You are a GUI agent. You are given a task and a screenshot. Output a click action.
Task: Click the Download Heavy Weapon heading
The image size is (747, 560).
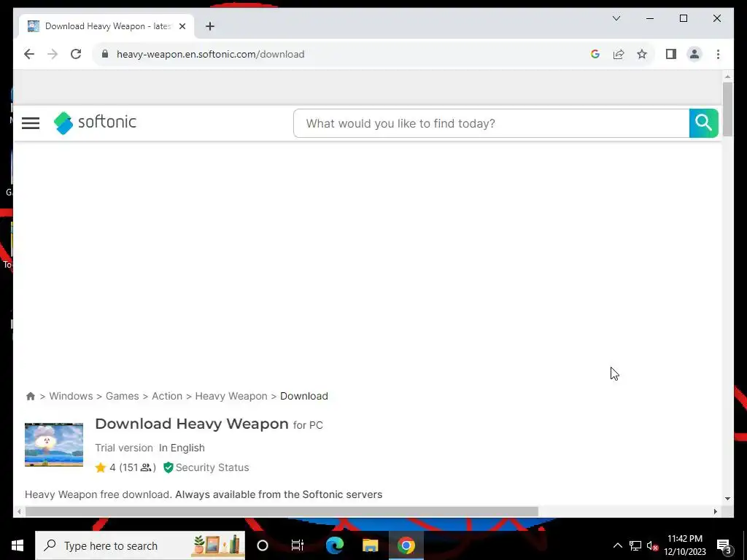coord(192,424)
